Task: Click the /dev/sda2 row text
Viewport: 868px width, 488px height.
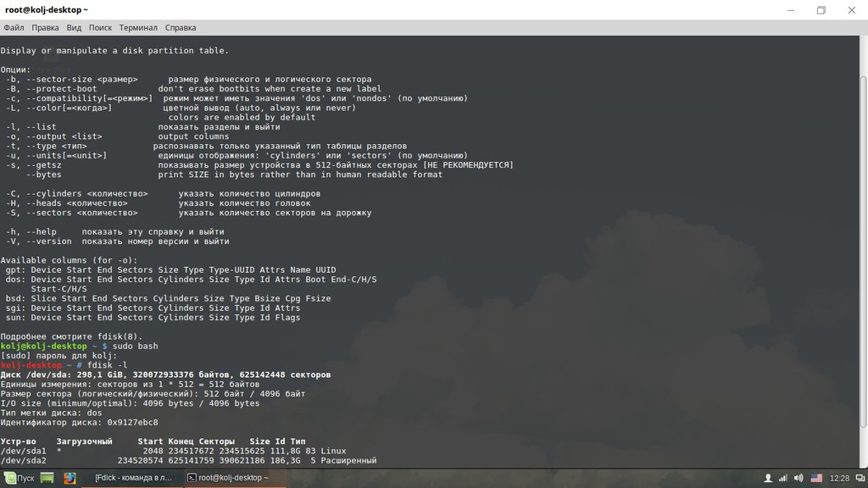Action: [188, 460]
